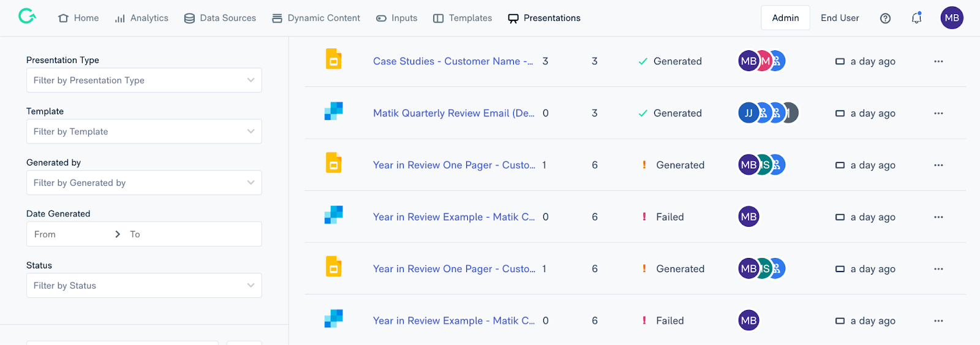The width and height of the screenshot is (980, 345).
Task: Click the green checkmark status icon for Case Studies
Action: pos(643,61)
